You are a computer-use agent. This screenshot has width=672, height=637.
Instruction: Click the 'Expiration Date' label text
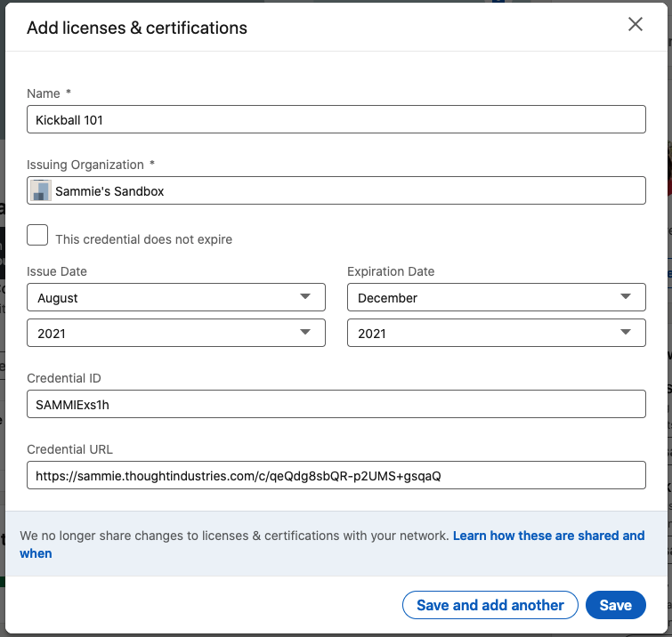(391, 271)
